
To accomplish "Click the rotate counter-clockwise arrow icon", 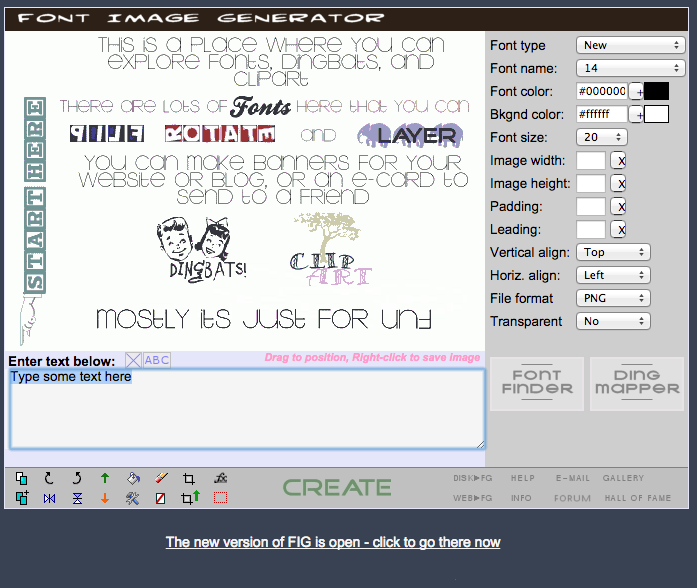I will pyautogui.click(x=77, y=478).
